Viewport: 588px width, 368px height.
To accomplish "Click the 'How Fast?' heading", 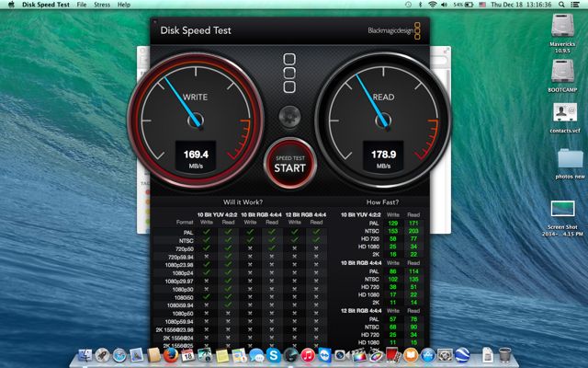I will 382,202.
